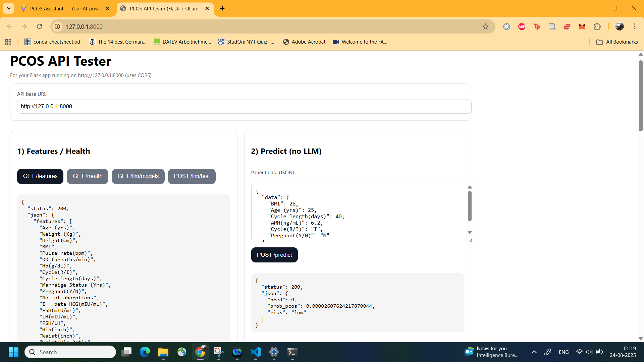Click GET /health button

click(x=88, y=176)
